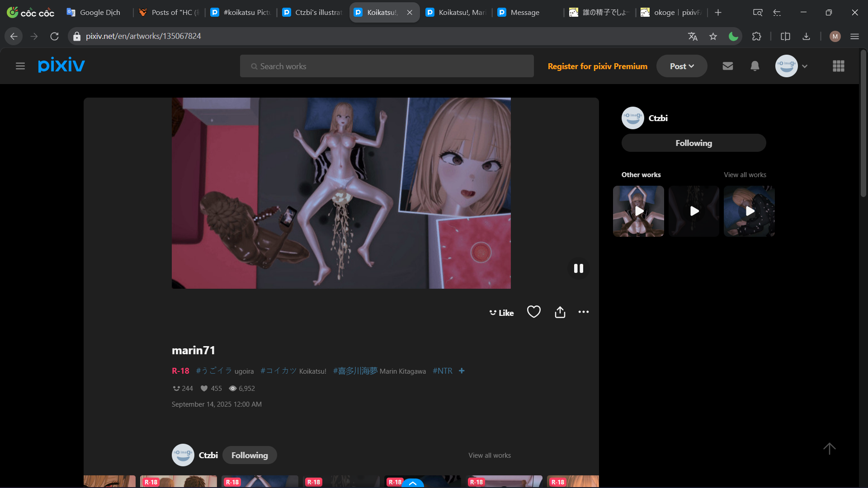Toggle browser dark mode moon icon
Screen dimensions: 868x488
(x=733, y=36)
